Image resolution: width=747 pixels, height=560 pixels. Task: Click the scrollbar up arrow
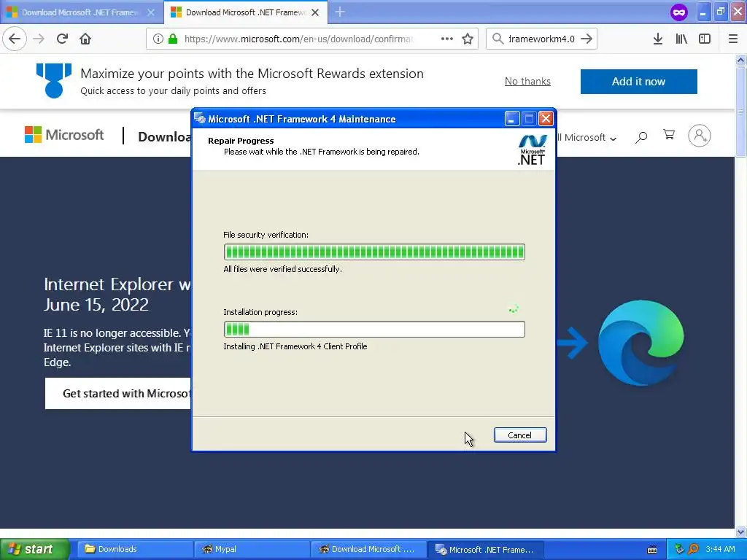[740, 60]
